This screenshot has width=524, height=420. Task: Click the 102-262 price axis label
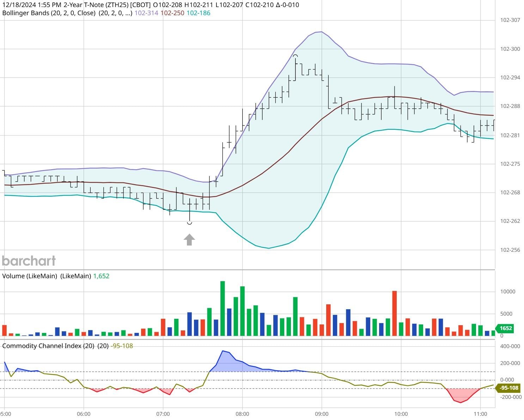tap(510, 221)
